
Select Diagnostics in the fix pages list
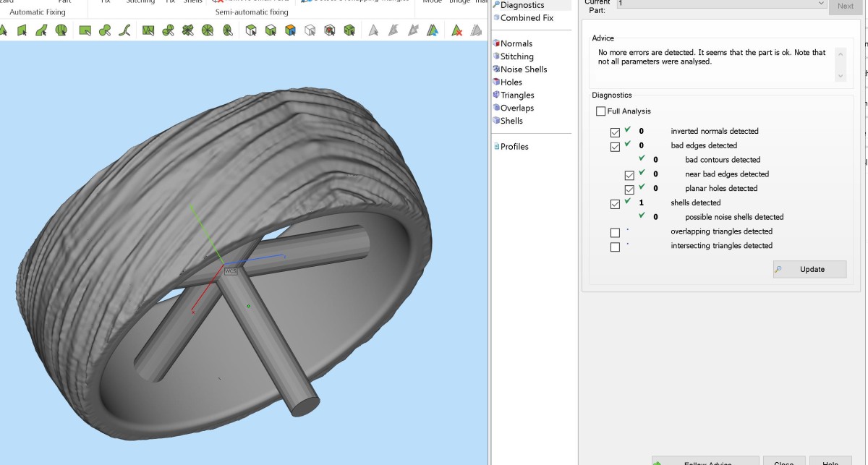(x=522, y=5)
